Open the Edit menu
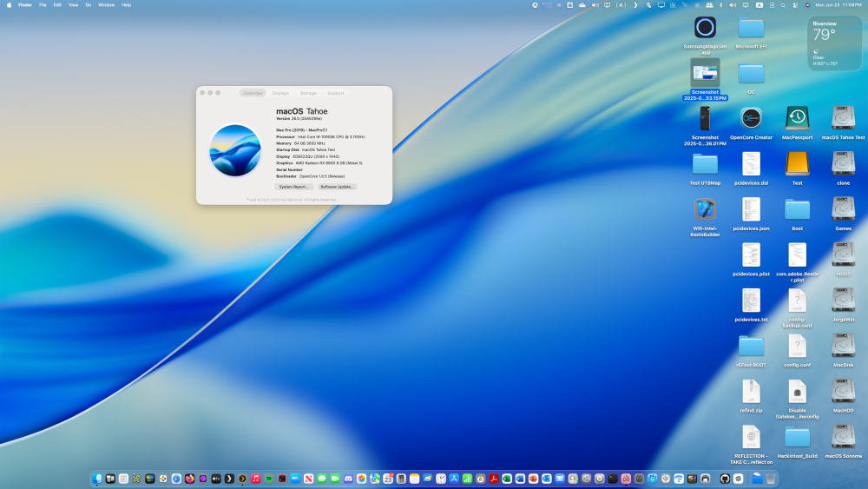Image resolution: width=868 pixels, height=489 pixels. (57, 5)
